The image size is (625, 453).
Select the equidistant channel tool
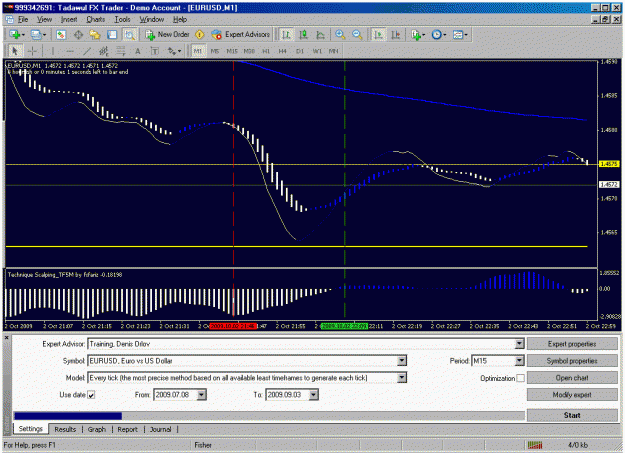pos(104,51)
